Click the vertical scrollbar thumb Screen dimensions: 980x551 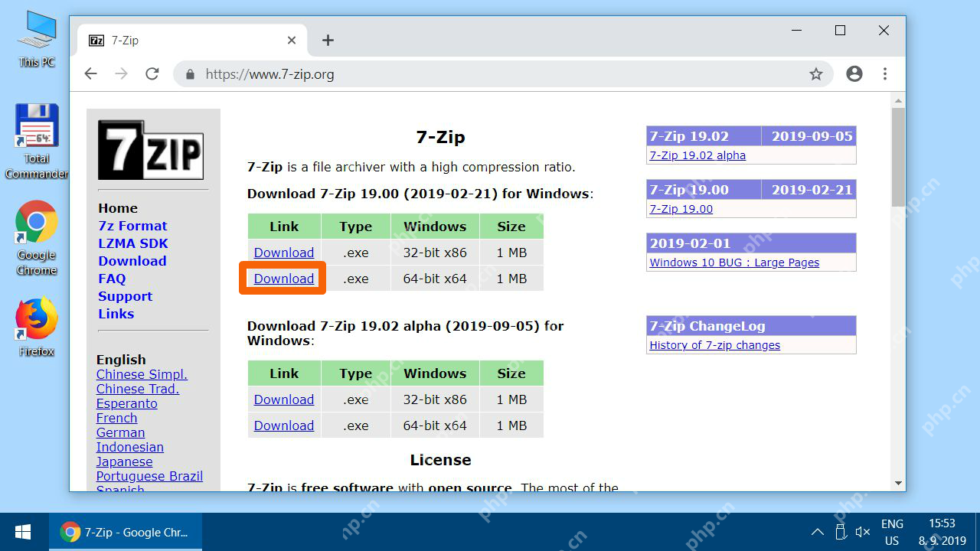click(x=898, y=157)
